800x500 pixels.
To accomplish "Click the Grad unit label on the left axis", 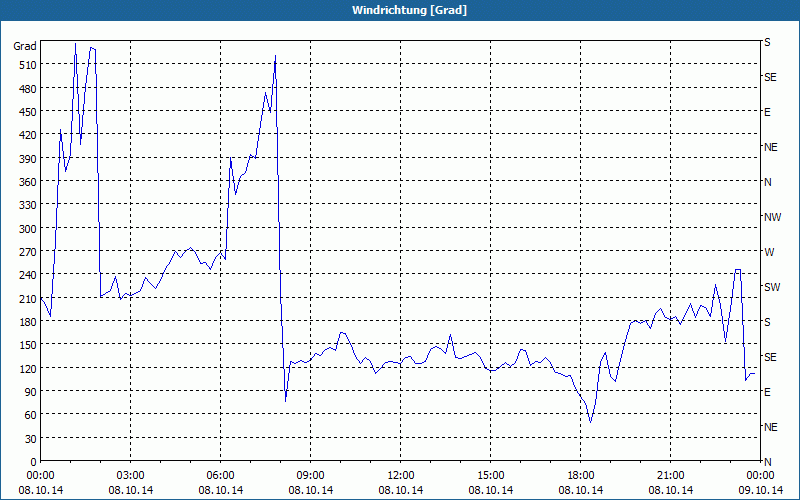I will (25, 46).
